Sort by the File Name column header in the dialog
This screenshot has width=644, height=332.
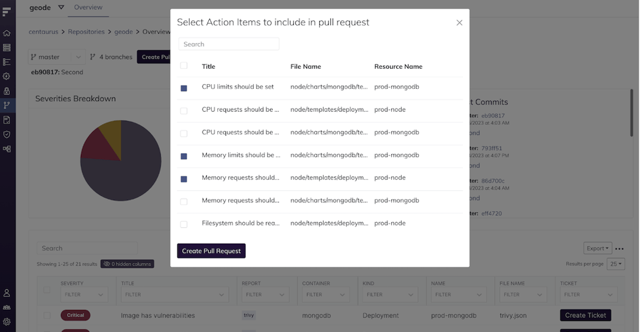(305, 66)
